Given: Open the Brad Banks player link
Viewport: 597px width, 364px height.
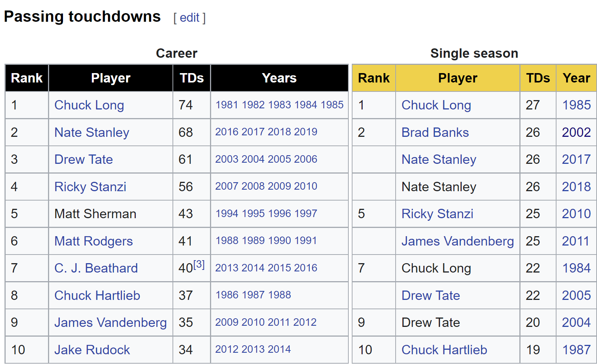Looking at the screenshot, I should pos(435,132).
